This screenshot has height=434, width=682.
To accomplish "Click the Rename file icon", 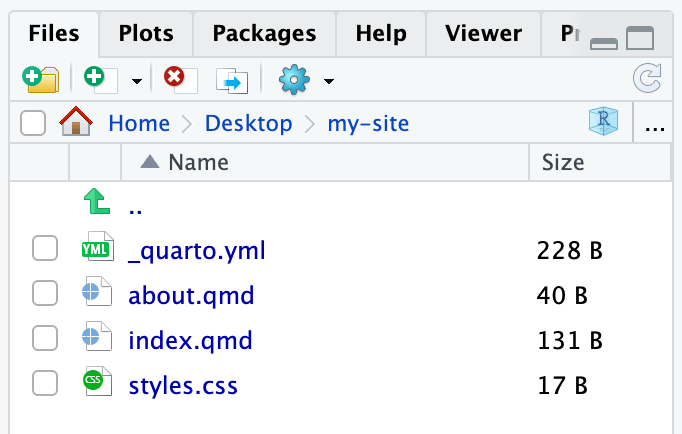I will click(231, 80).
